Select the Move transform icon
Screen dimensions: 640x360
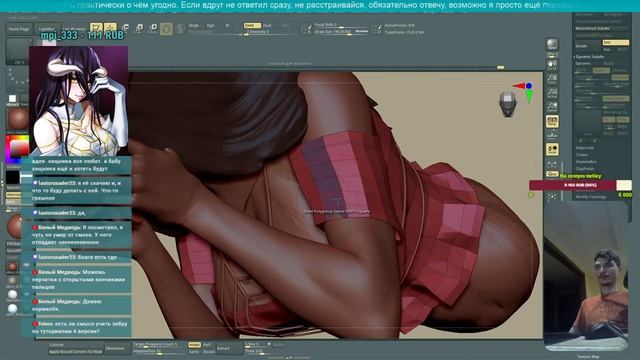[125, 28]
